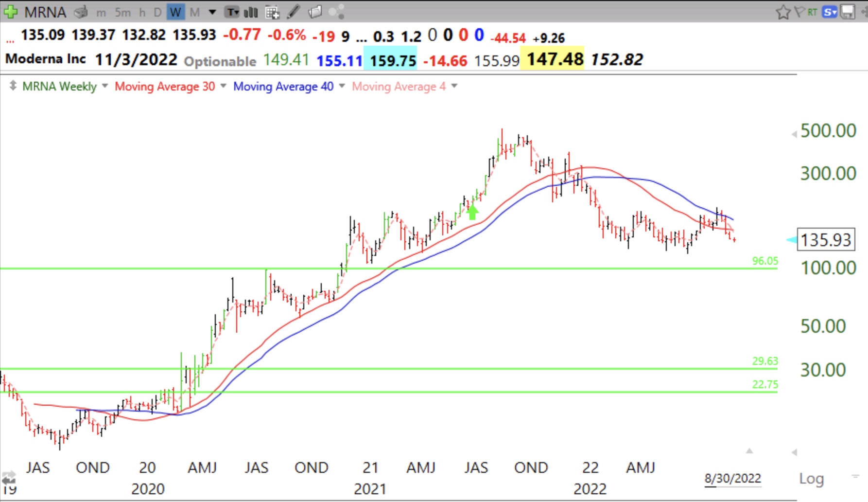This screenshot has height=502, width=868.
Task: Select the green horizontal line labeled 96.05
Action: pos(389,268)
